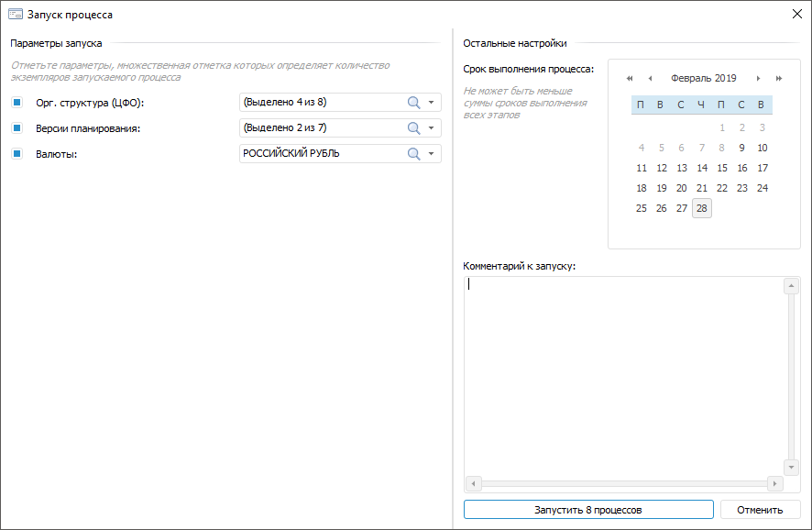Click the Февраль 2019 calendar header
The height and width of the screenshot is (530, 812).
tap(703, 78)
